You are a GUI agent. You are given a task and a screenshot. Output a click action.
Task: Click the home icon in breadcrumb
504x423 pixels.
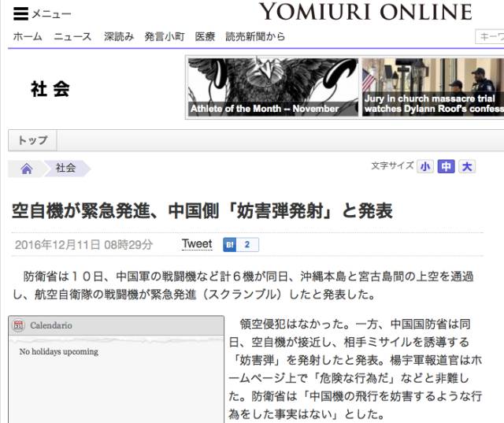click(x=27, y=169)
